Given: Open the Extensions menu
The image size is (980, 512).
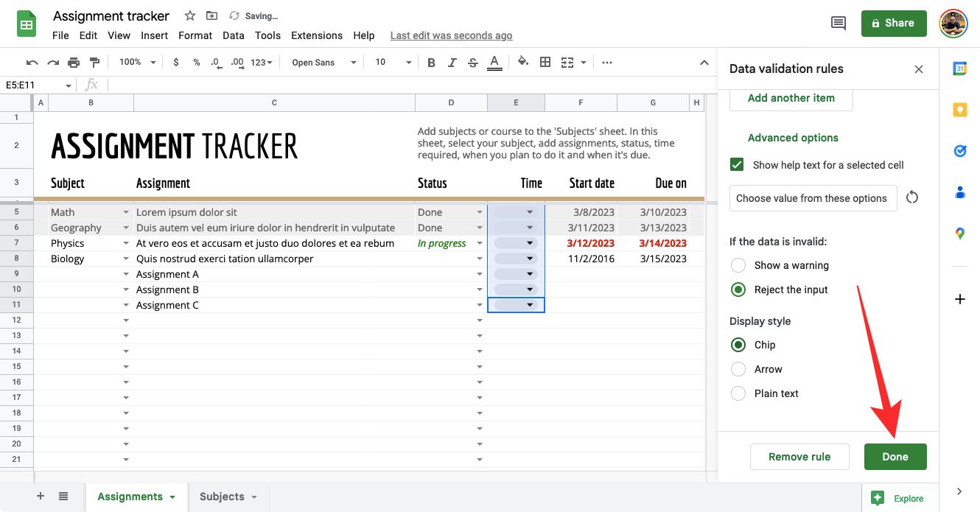Looking at the screenshot, I should 316,35.
